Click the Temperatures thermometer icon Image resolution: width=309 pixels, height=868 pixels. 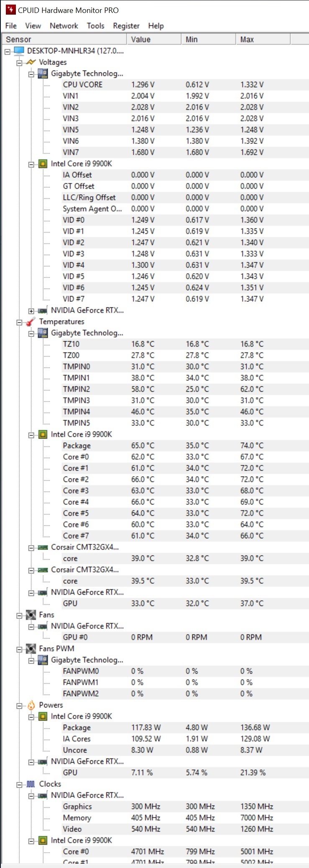pyautogui.click(x=31, y=322)
